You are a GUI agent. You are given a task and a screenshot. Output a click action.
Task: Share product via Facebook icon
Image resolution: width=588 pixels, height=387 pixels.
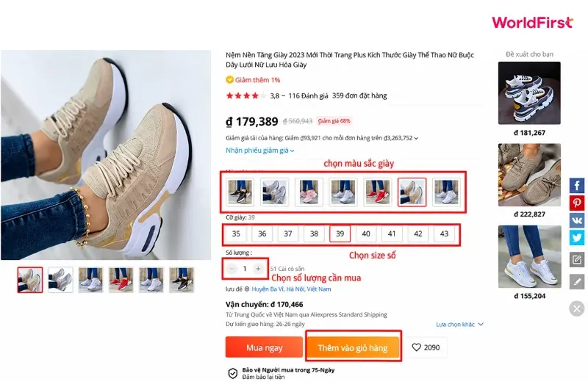pyautogui.click(x=577, y=186)
